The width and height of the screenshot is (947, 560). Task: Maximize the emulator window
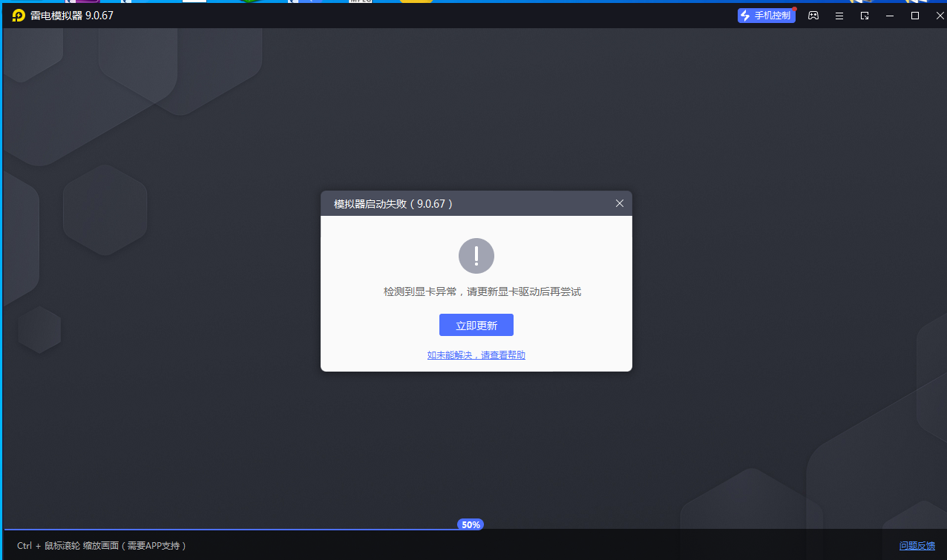point(915,16)
